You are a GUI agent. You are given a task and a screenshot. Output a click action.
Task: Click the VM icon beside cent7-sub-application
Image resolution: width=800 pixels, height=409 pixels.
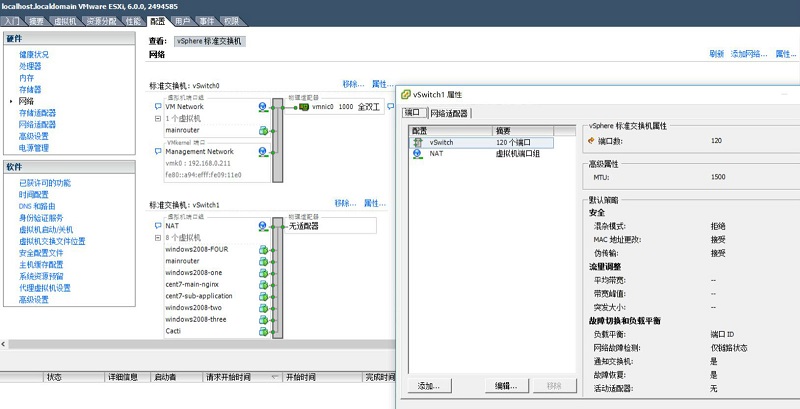(x=263, y=297)
